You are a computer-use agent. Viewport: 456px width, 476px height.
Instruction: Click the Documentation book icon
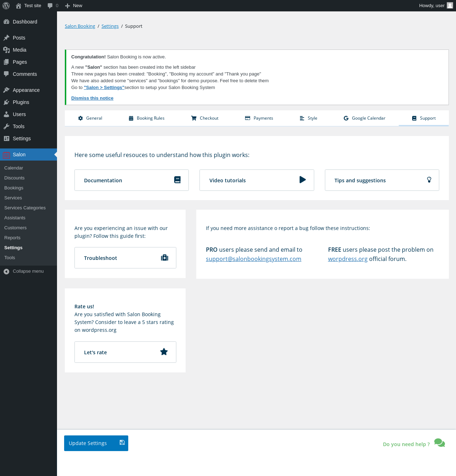coord(177,180)
